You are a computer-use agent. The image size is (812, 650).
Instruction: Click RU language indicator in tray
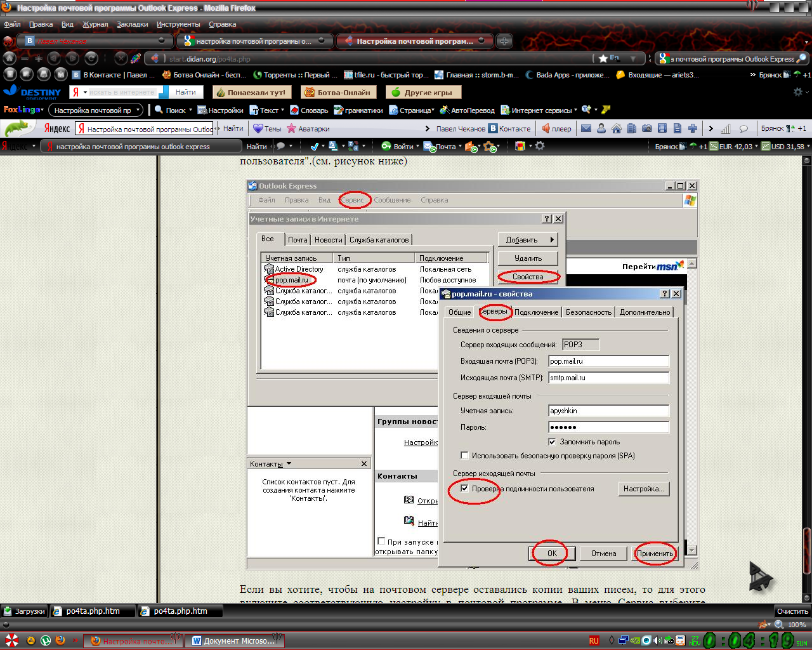[x=594, y=640]
